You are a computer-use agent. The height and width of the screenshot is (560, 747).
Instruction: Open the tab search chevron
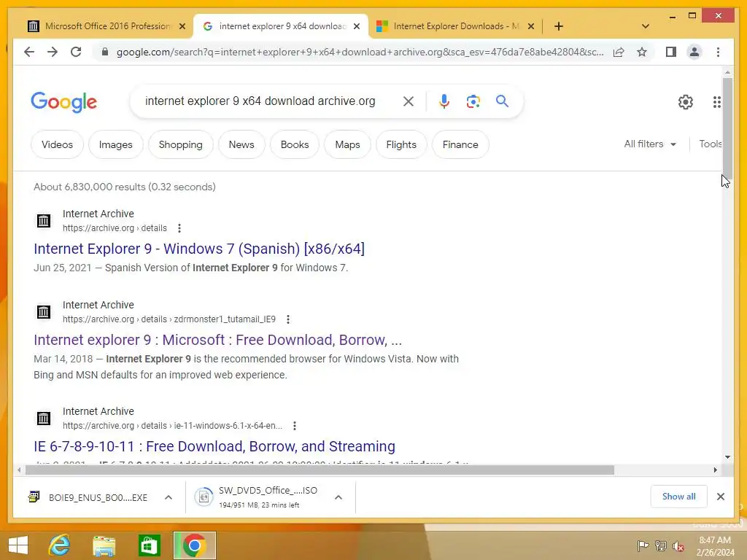tap(646, 26)
